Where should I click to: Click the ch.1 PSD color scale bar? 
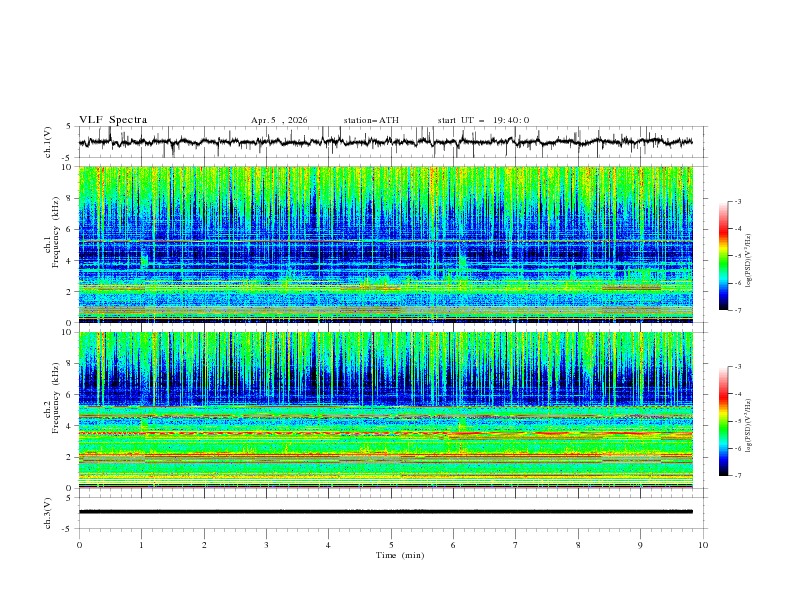[x=723, y=256]
